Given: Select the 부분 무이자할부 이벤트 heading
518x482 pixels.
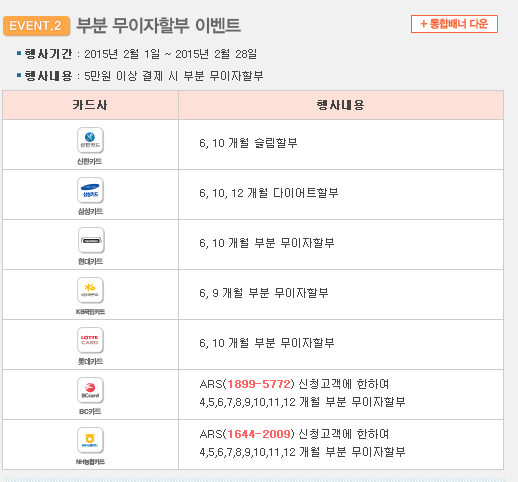Looking at the screenshot, I should tap(159, 25).
